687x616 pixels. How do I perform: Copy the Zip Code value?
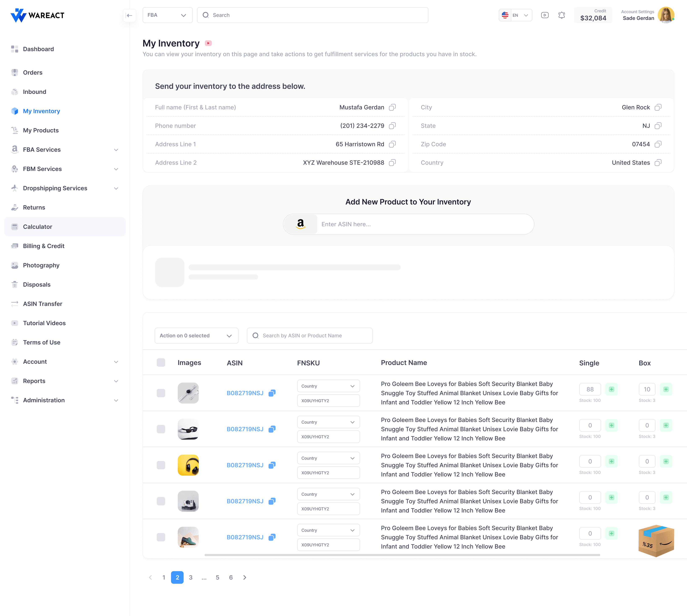click(x=658, y=144)
